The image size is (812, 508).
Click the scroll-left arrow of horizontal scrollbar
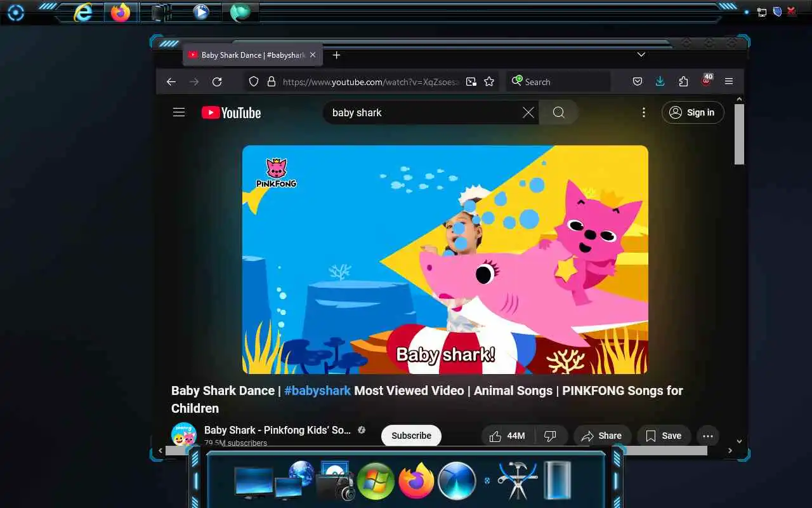pyautogui.click(x=160, y=451)
